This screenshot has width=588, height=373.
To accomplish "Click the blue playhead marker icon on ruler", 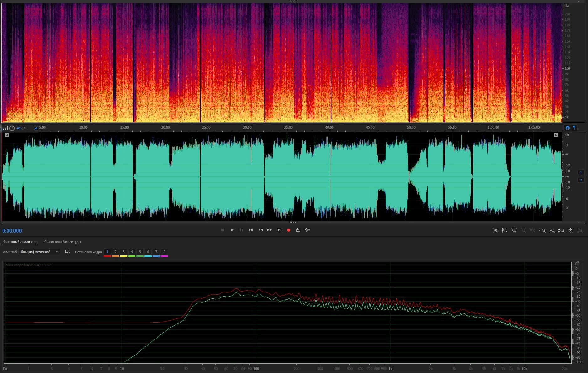I will pyautogui.click(x=574, y=128).
